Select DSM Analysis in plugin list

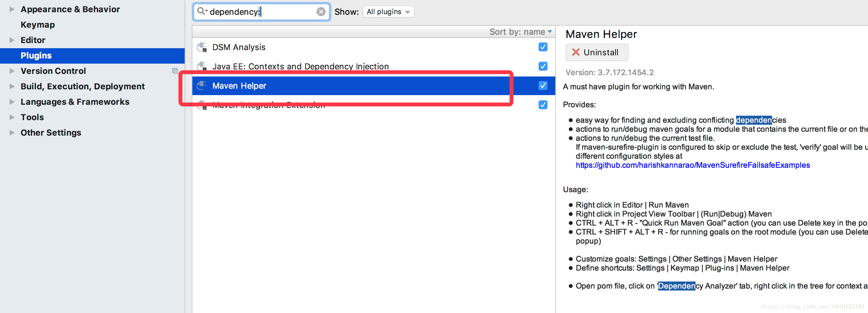click(x=373, y=47)
